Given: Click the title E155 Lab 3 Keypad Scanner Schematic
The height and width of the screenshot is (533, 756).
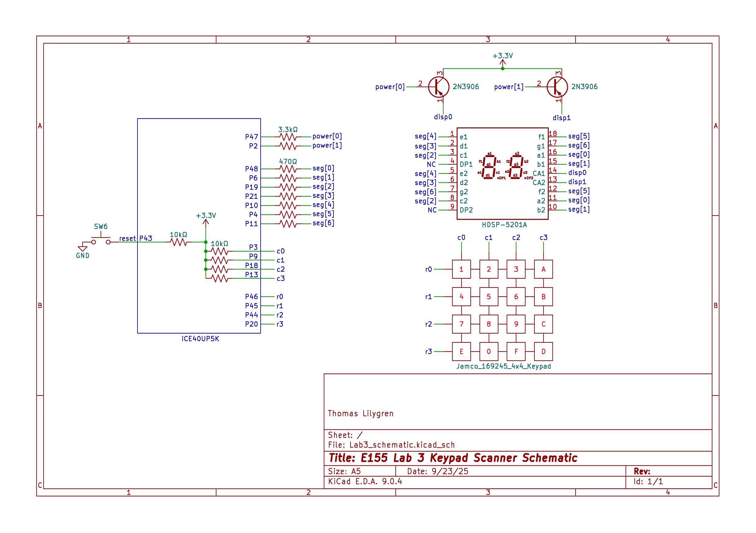Looking at the screenshot, I should click(x=453, y=458).
